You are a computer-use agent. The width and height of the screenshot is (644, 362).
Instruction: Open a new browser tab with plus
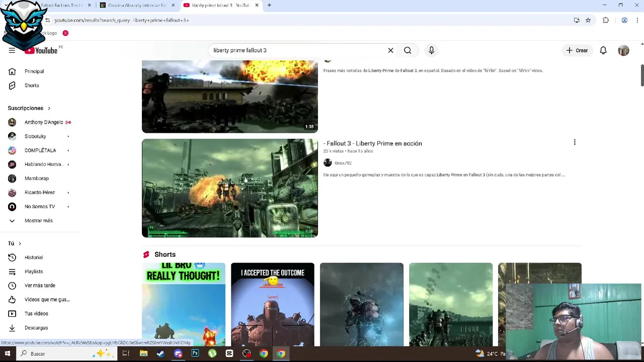coord(269,5)
